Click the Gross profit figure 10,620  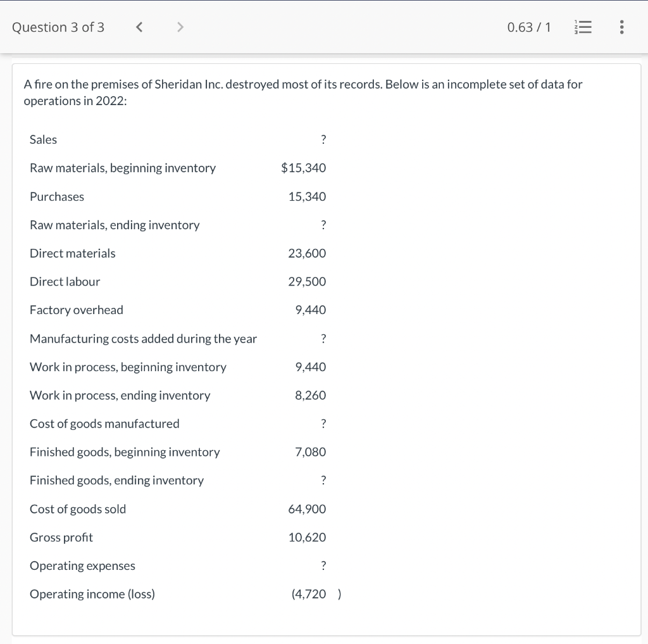307,537
